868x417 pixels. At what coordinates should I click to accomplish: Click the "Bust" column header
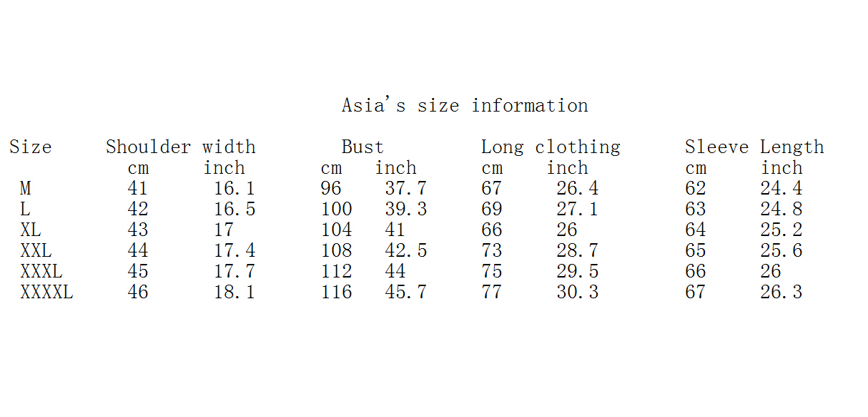[363, 147]
